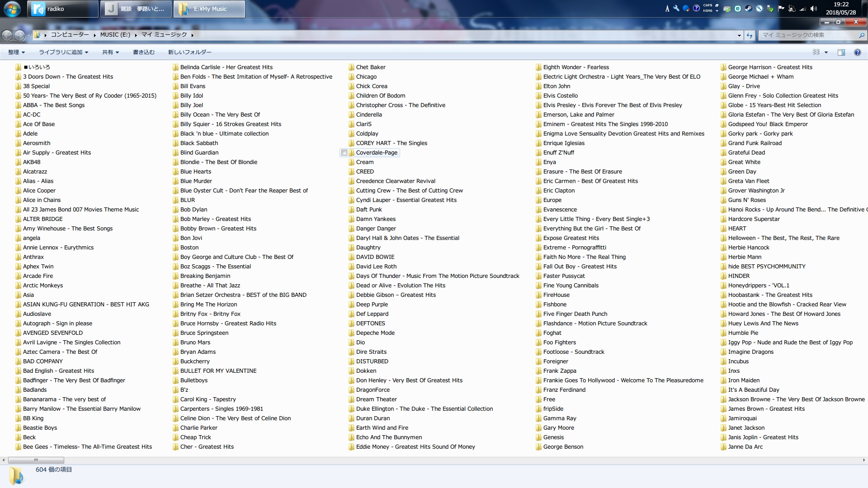
Task: Navigate to コンピューター in breadcrumb
Action: pos(70,35)
